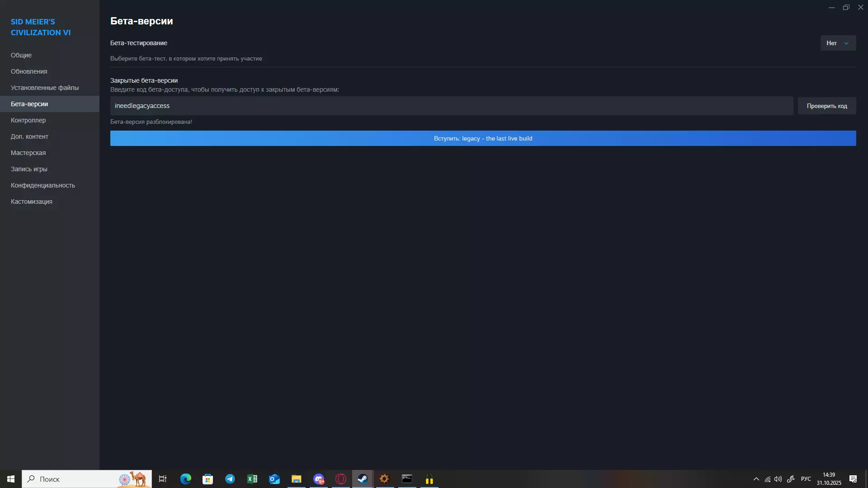Select Установленные файлы in the sidebar
868x488 pixels.
(x=45, y=88)
